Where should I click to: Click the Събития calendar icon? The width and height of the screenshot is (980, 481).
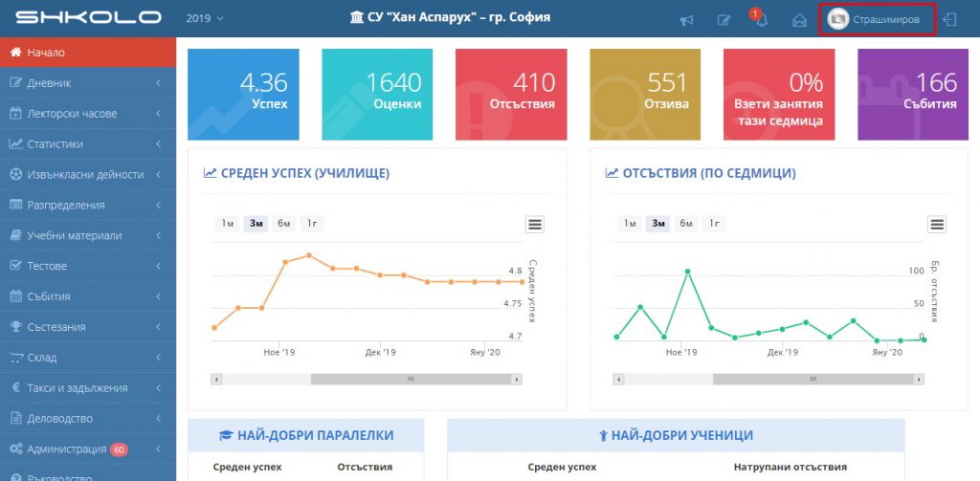[x=16, y=296]
